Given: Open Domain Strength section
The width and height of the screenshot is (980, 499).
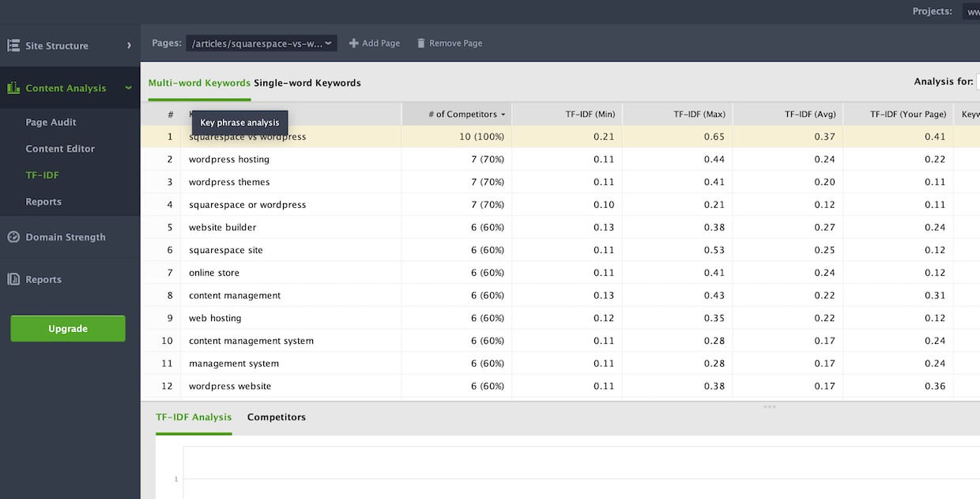Looking at the screenshot, I should 66,236.
